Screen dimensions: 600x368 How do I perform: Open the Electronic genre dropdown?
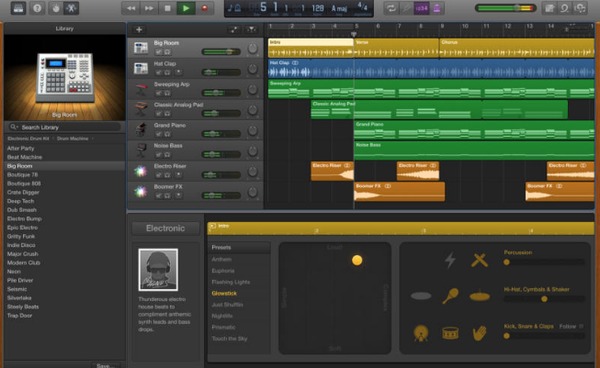click(165, 228)
